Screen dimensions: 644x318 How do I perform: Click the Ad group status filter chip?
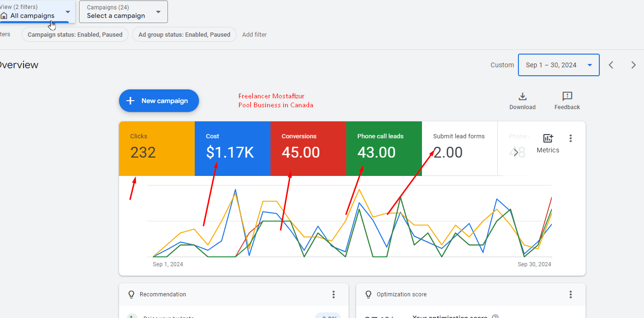tap(184, 34)
